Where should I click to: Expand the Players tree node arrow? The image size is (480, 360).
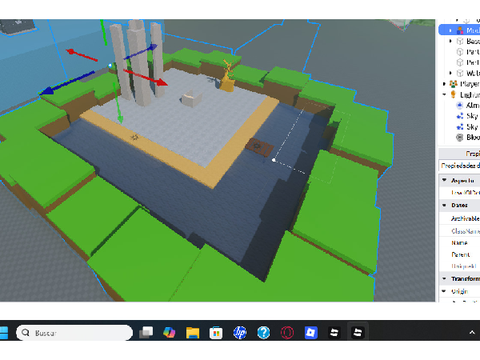[444, 84]
